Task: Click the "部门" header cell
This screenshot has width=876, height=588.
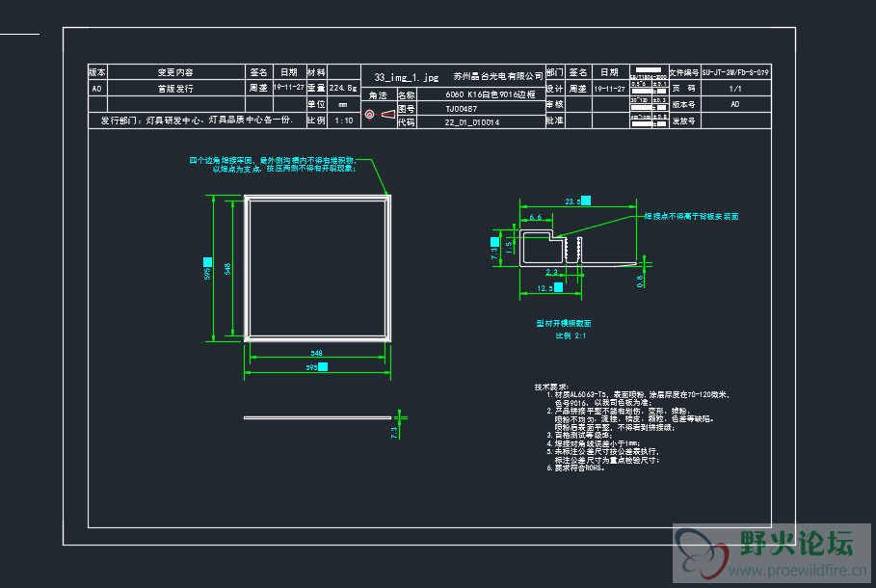Action: tap(555, 72)
